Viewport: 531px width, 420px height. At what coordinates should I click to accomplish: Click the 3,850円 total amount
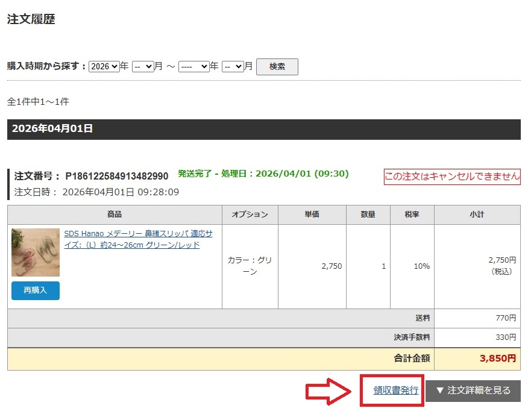[x=498, y=359]
